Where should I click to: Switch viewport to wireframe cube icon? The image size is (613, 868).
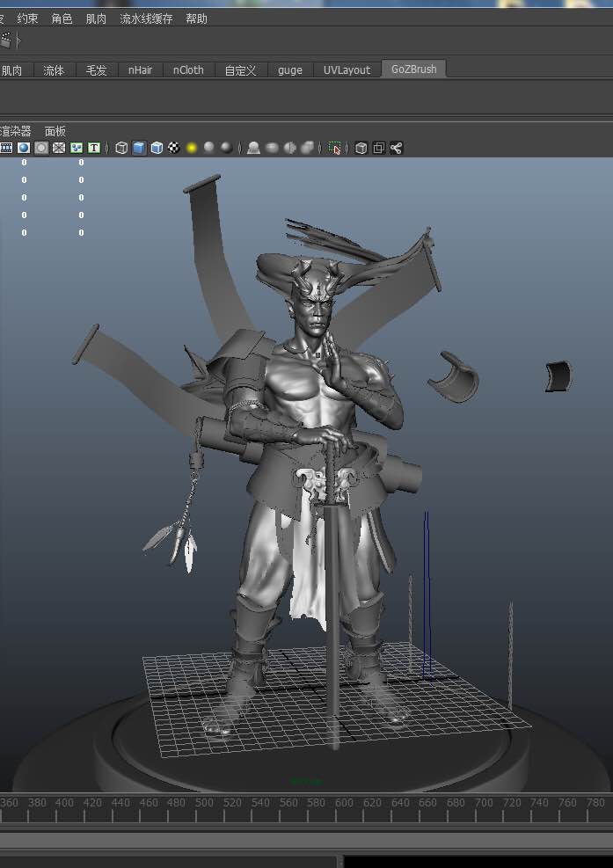pyautogui.click(x=121, y=148)
